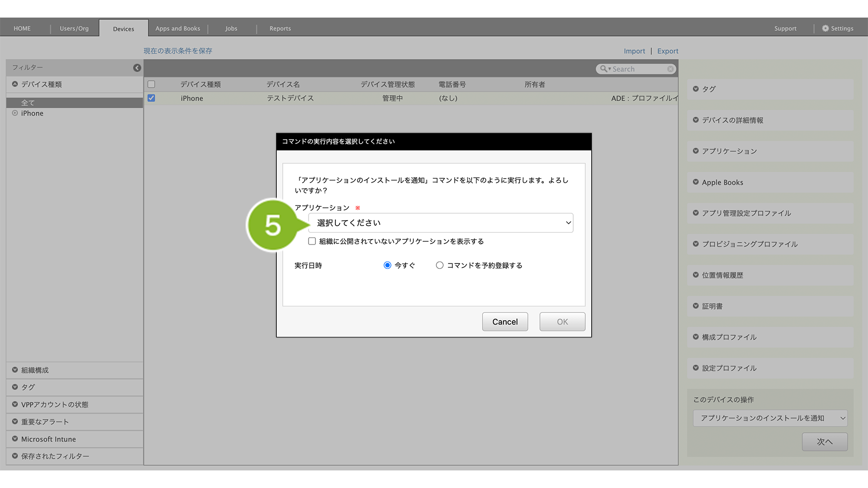The image size is (868, 488).
Task: Open the Reports tab
Action: [280, 28]
